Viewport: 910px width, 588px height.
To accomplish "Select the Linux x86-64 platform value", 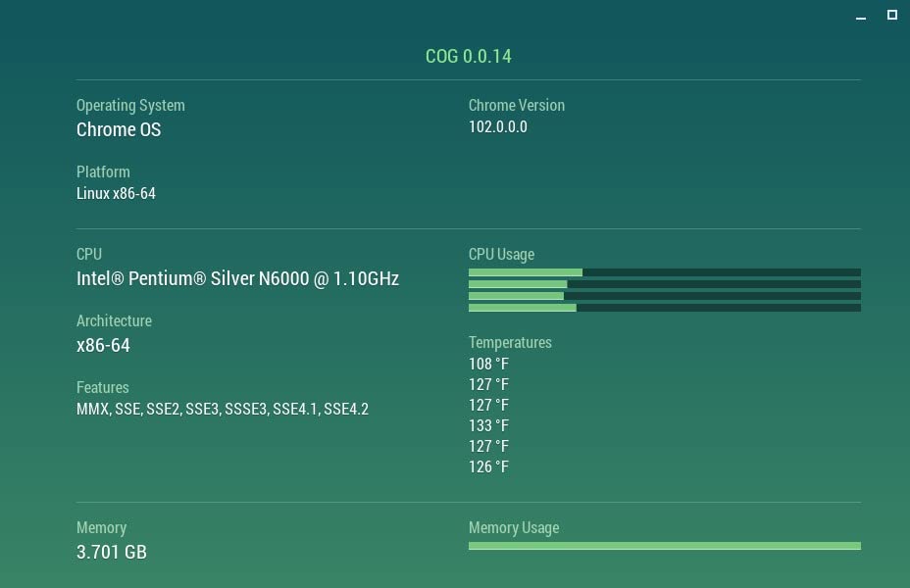I will (116, 194).
